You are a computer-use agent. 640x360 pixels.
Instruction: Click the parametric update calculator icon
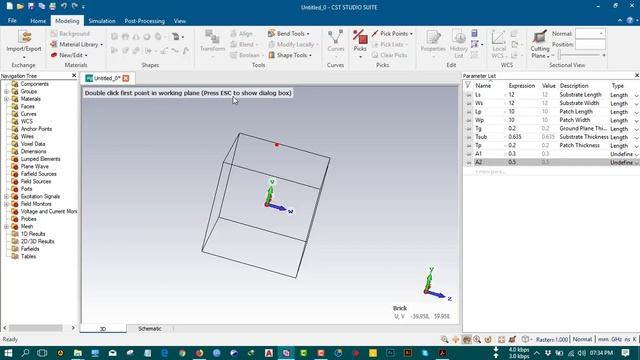[x=474, y=33]
